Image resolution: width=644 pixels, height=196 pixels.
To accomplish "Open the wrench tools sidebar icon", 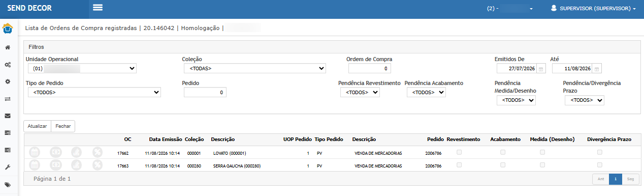I will [8, 167].
